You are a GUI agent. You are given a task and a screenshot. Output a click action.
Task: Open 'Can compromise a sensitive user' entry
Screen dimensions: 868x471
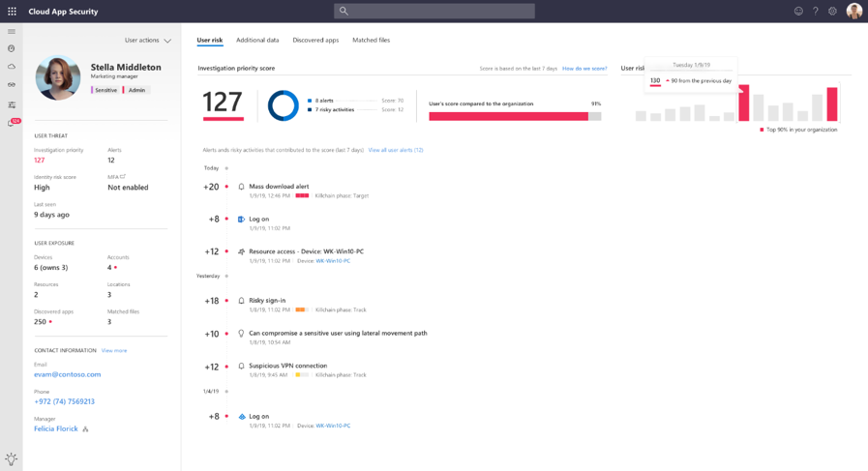tap(338, 334)
